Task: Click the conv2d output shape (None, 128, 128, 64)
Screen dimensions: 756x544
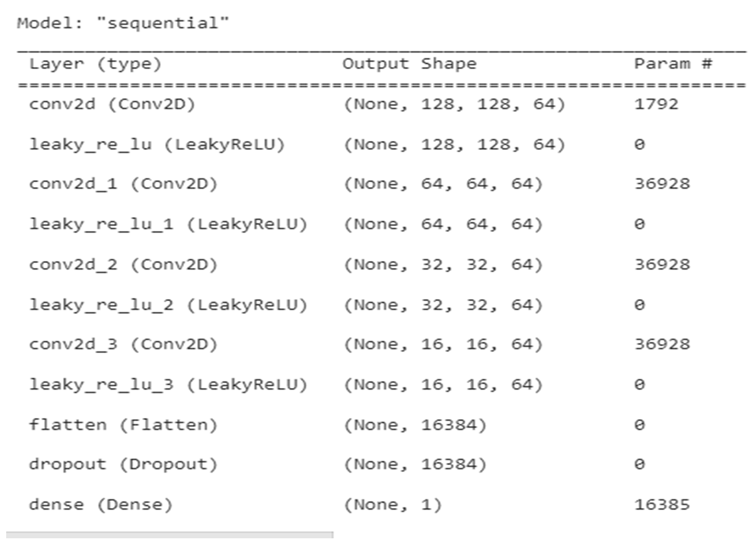Action: point(454,104)
